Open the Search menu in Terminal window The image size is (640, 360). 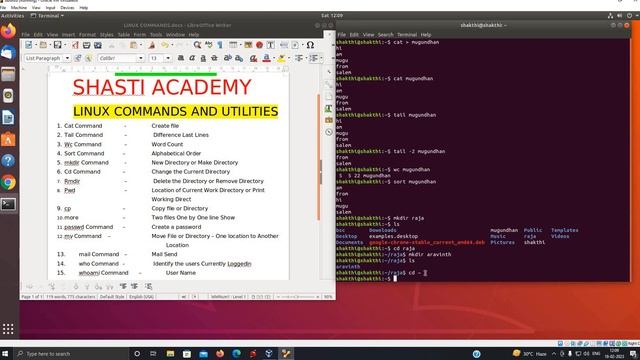click(x=385, y=35)
